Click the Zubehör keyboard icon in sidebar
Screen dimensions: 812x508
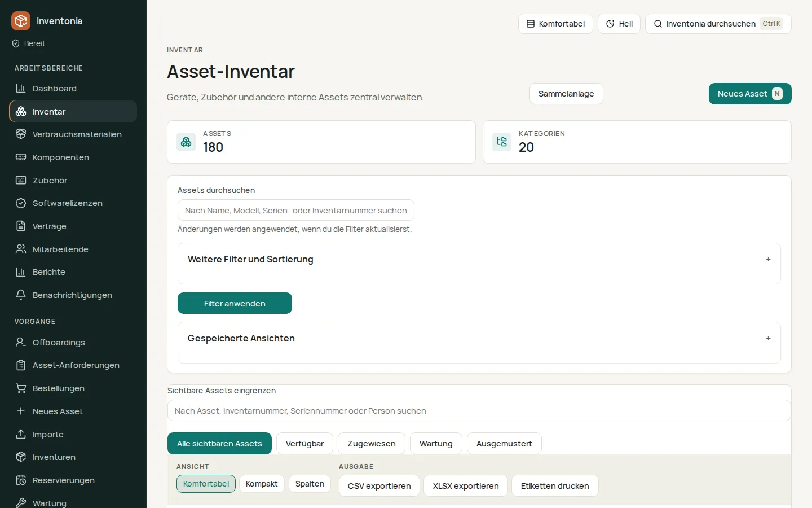pyautogui.click(x=21, y=180)
